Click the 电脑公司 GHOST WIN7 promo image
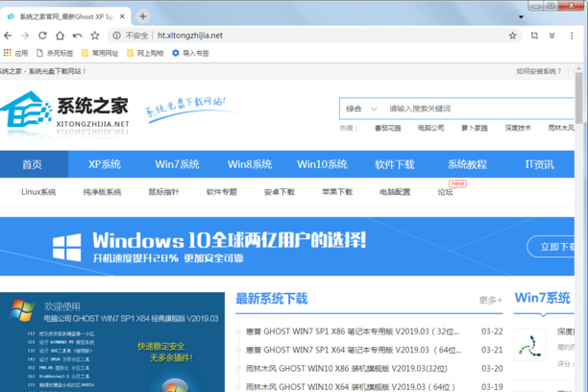Viewport: 588px width, 392px height. click(112, 342)
